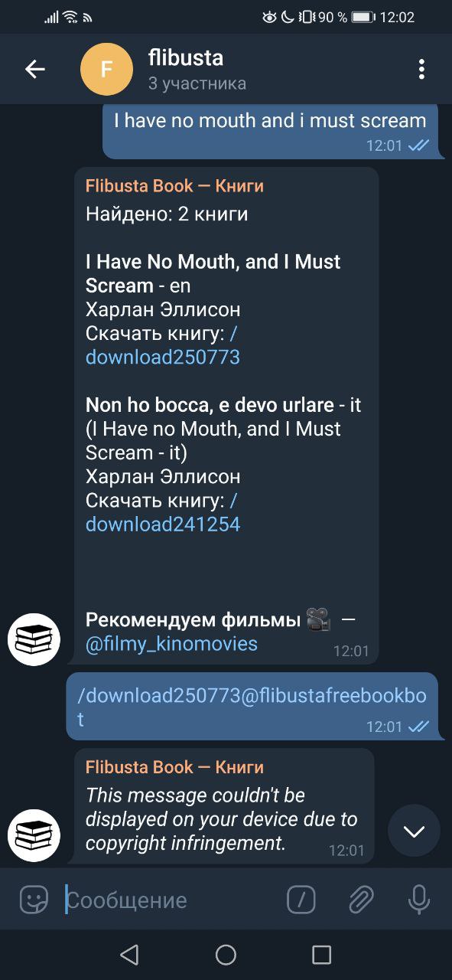Tap the microphone voice message button

(x=419, y=900)
